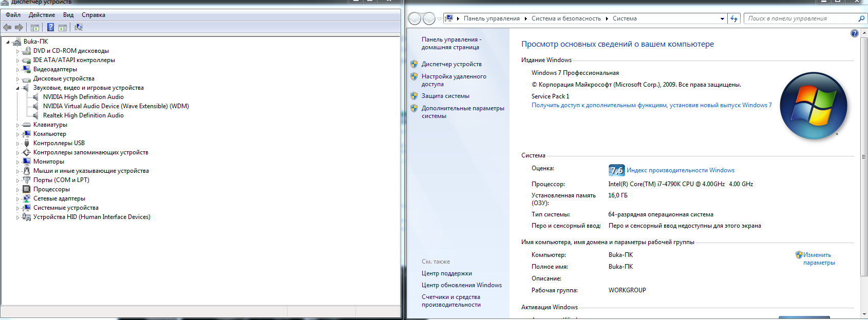Click shield icon next to Защита системы

[x=414, y=96]
